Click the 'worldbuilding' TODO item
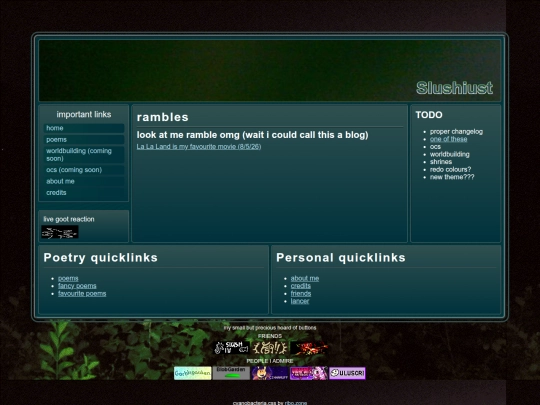540x405 pixels. (x=449, y=154)
